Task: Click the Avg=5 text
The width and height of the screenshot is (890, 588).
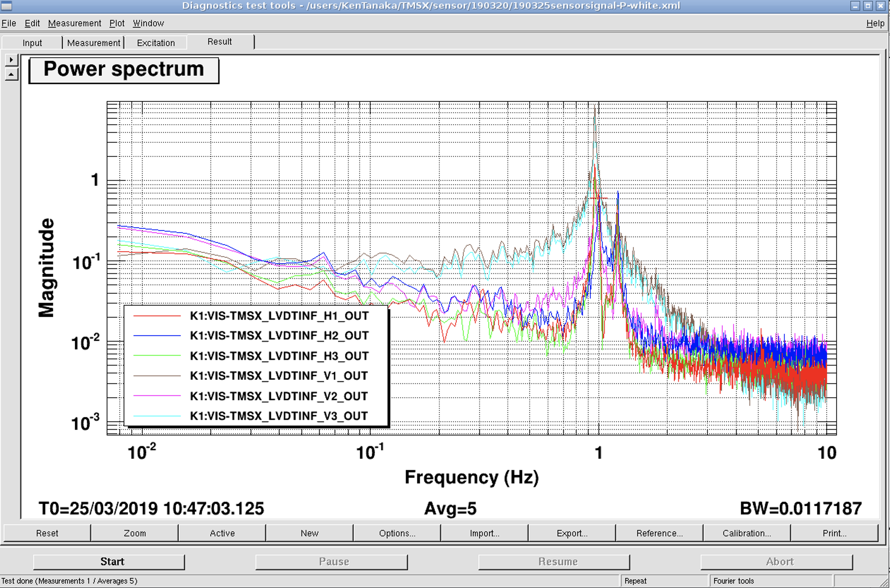Action: click(450, 509)
